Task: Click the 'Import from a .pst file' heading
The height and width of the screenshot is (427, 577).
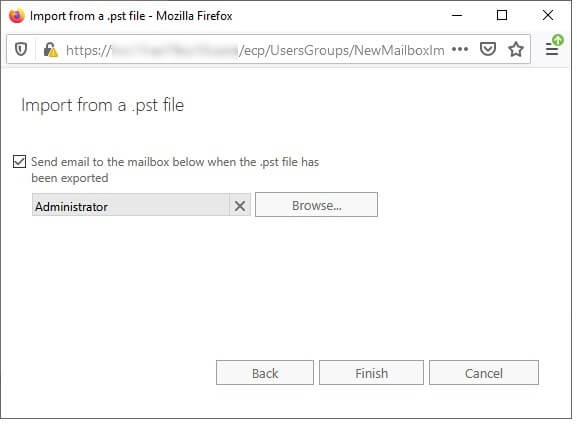Action: (x=103, y=105)
